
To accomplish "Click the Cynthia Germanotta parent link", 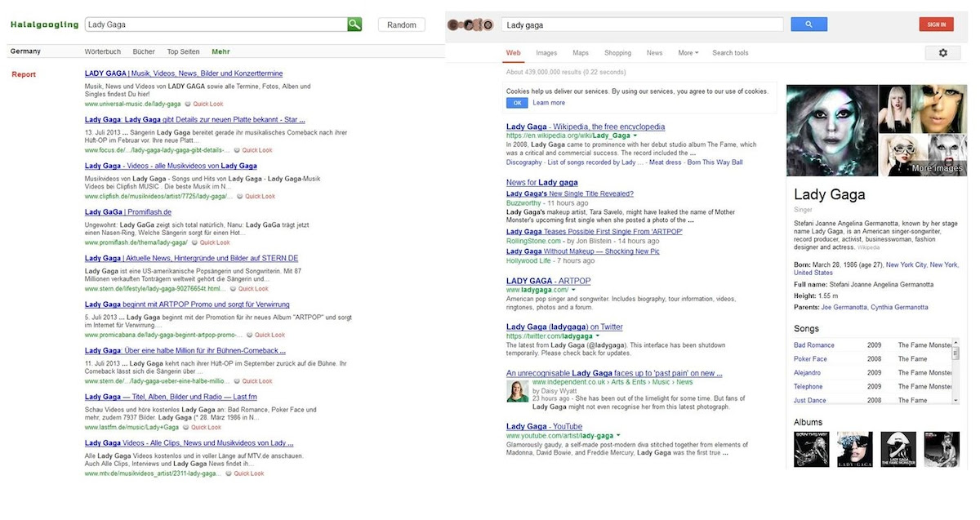I will click(x=899, y=307).
